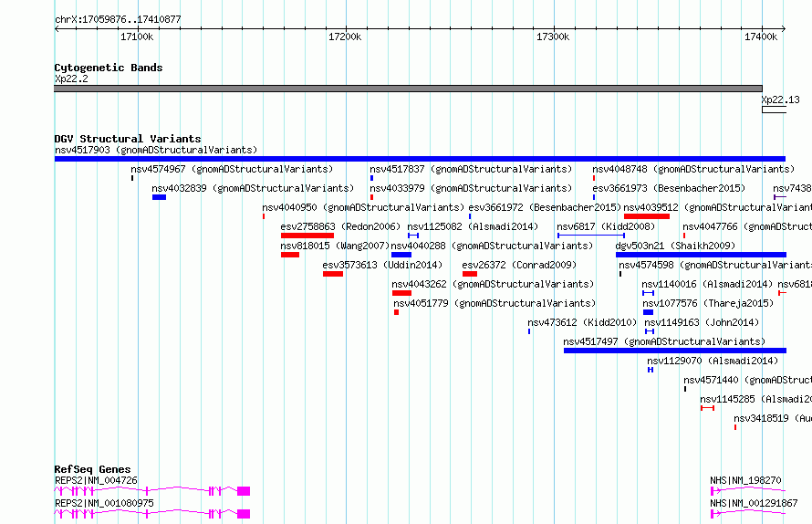This screenshot has width=812, height=524.
Task: Select nsv4047766 variant label
Action: point(747,226)
